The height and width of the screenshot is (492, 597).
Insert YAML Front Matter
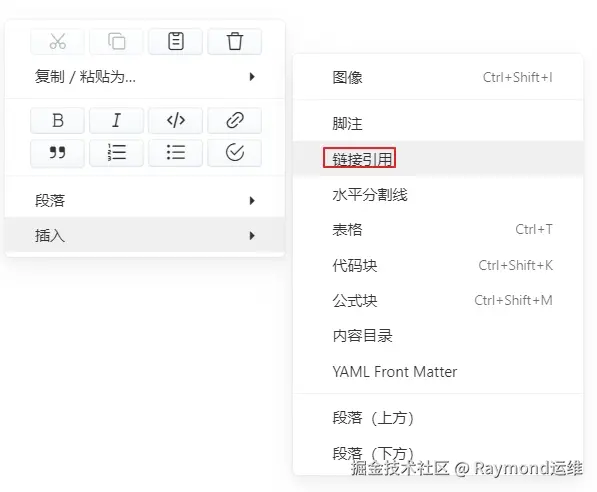pyautogui.click(x=438, y=371)
